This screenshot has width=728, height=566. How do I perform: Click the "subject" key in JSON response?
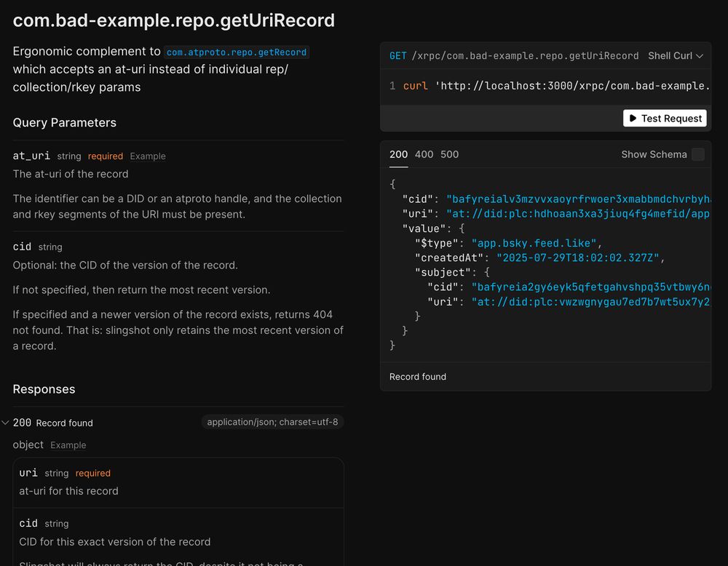tap(443, 272)
